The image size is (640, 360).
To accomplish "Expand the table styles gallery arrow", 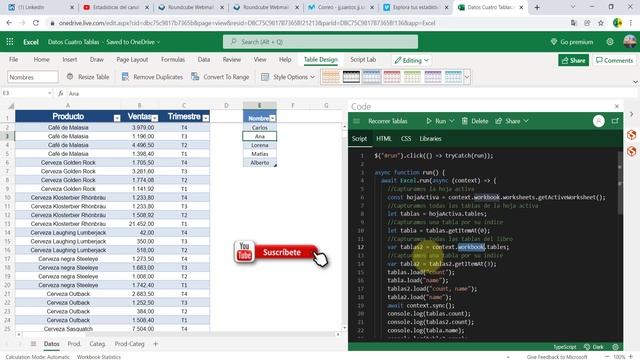I will pyautogui.click(x=467, y=77).
